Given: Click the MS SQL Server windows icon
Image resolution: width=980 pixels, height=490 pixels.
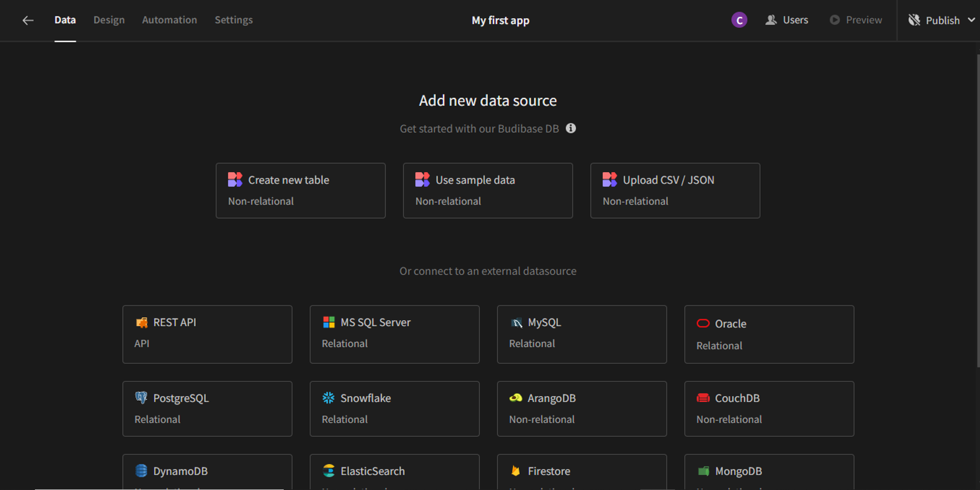Looking at the screenshot, I should pos(329,322).
